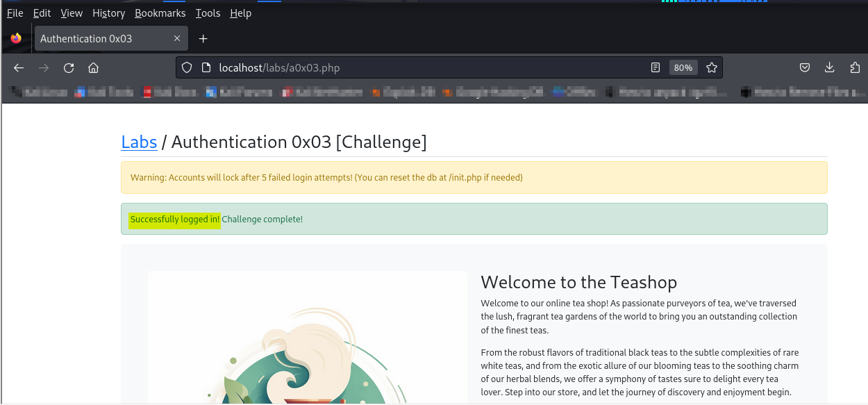Bookmark this page with the star
The width and height of the screenshot is (868, 405).
[711, 67]
